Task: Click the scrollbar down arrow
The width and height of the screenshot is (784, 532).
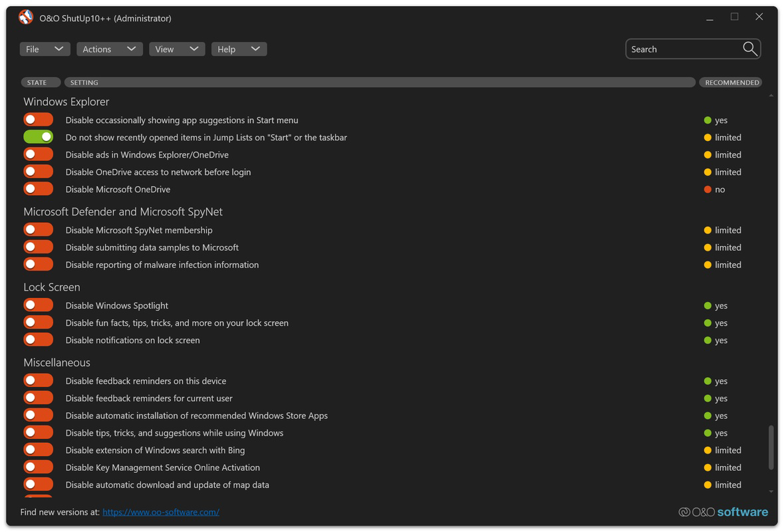Action: 771,492
